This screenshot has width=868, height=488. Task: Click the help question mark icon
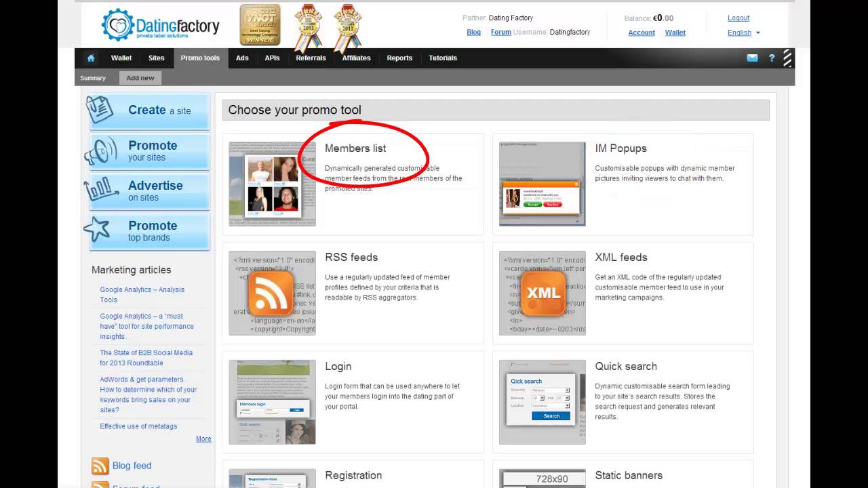click(772, 58)
